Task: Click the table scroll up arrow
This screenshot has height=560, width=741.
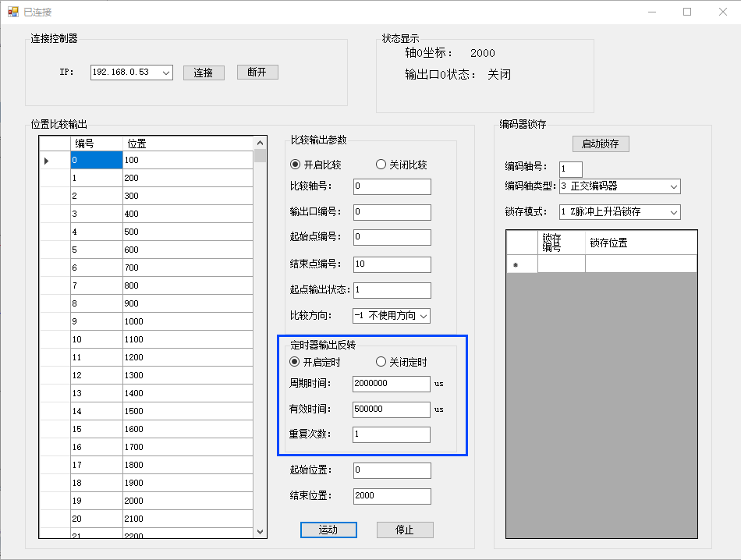Action: [x=260, y=142]
